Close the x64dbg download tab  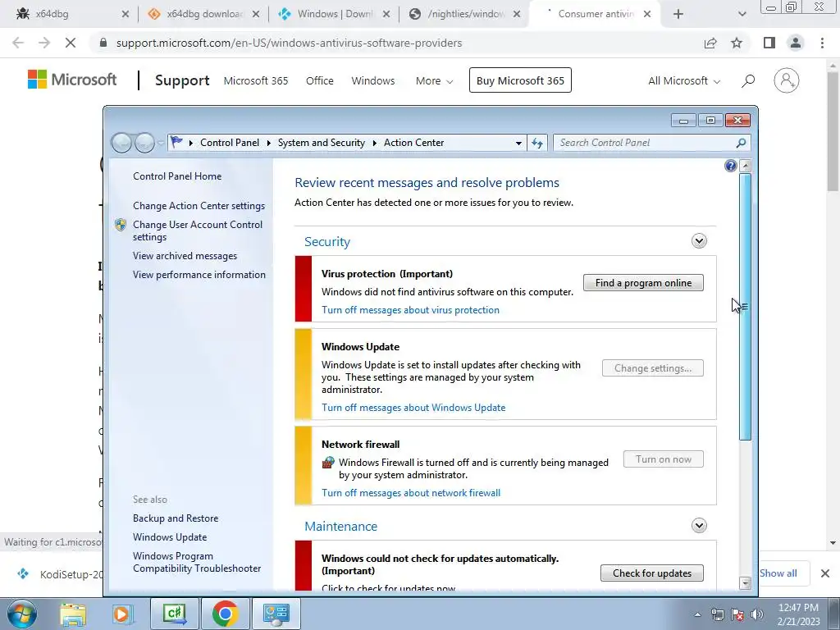click(256, 15)
